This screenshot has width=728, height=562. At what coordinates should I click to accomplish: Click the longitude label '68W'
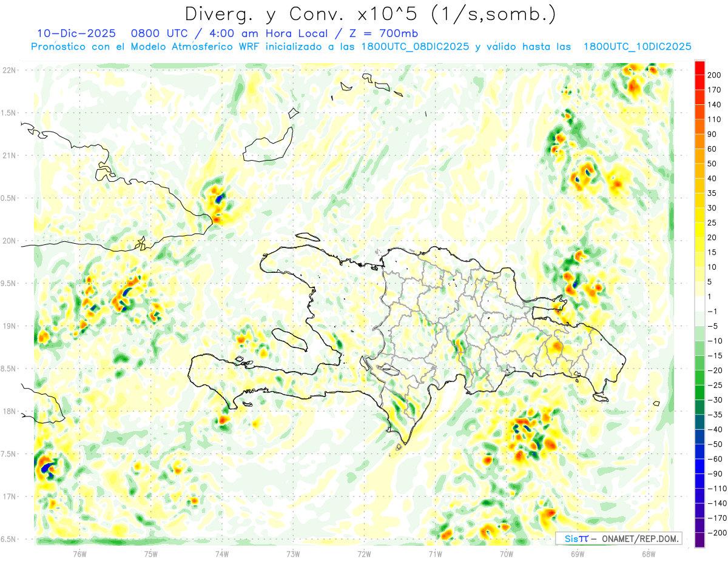tap(649, 554)
